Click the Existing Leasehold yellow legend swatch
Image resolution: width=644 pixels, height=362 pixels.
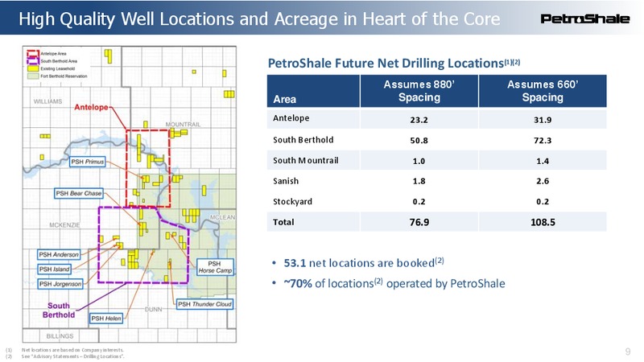[33, 68]
